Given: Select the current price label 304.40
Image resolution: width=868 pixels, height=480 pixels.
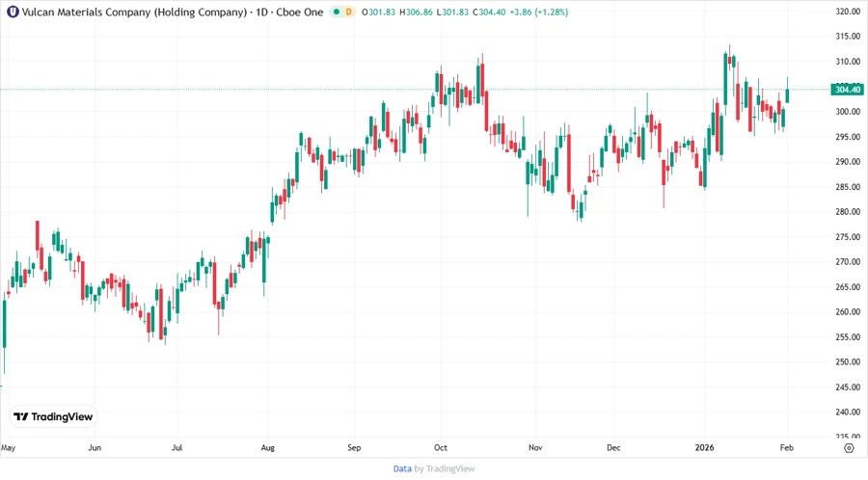Looking at the screenshot, I should (847, 89).
